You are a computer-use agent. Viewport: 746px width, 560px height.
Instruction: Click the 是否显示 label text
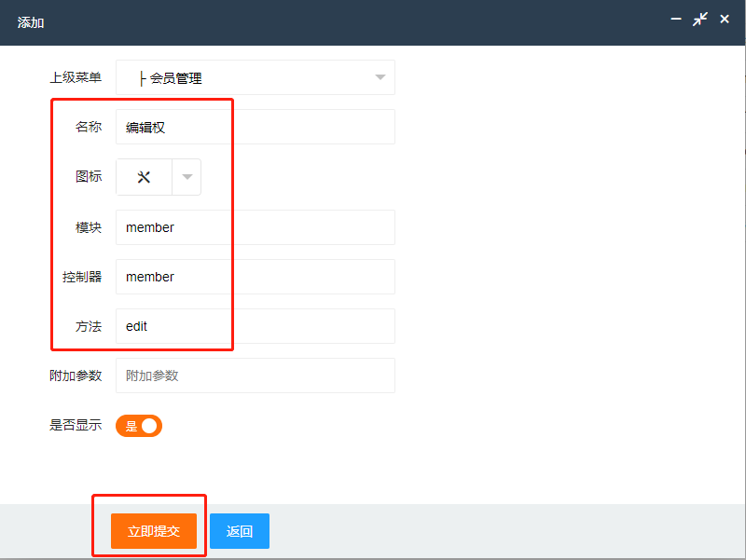[75, 426]
